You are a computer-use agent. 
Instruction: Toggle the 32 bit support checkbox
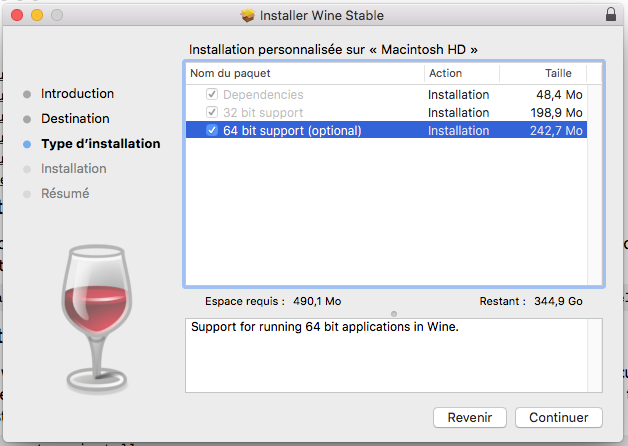point(211,113)
